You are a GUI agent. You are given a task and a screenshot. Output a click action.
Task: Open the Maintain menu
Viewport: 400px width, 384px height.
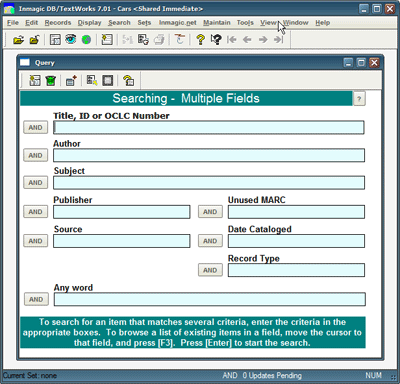[x=217, y=23]
